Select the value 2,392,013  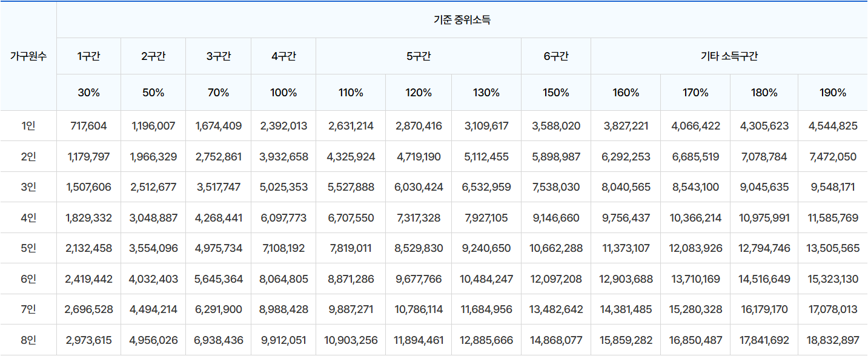point(283,126)
